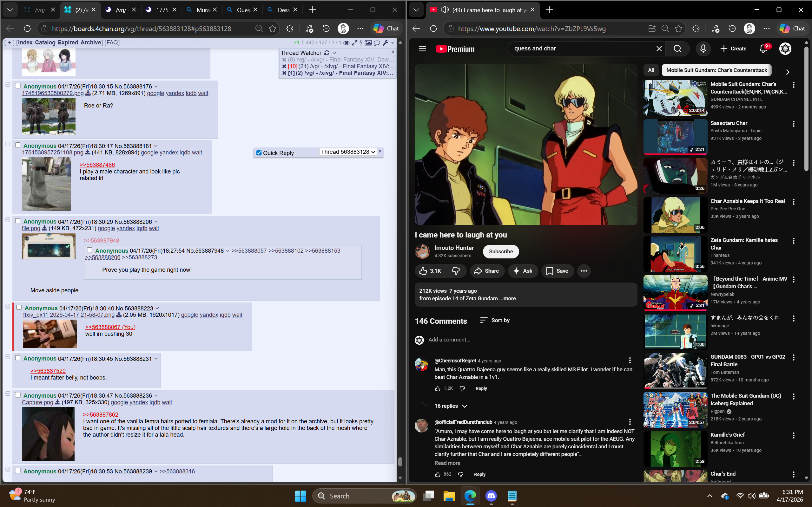Viewport: 812px width, 507px height.
Task: Open YouTube hamburger guide menu
Action: point(422,49)
